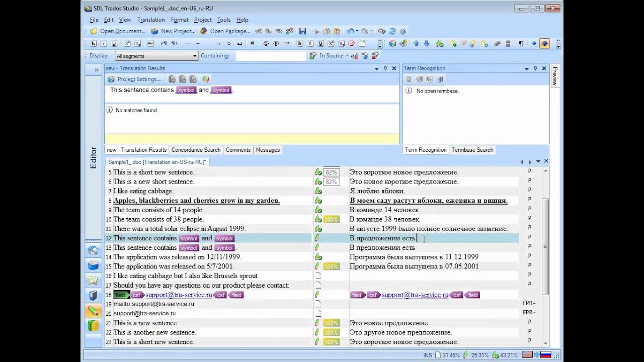Viewport: 644px width, 362px height.
Task: Click the undo arrow icon
Action: tap(350, 31)
